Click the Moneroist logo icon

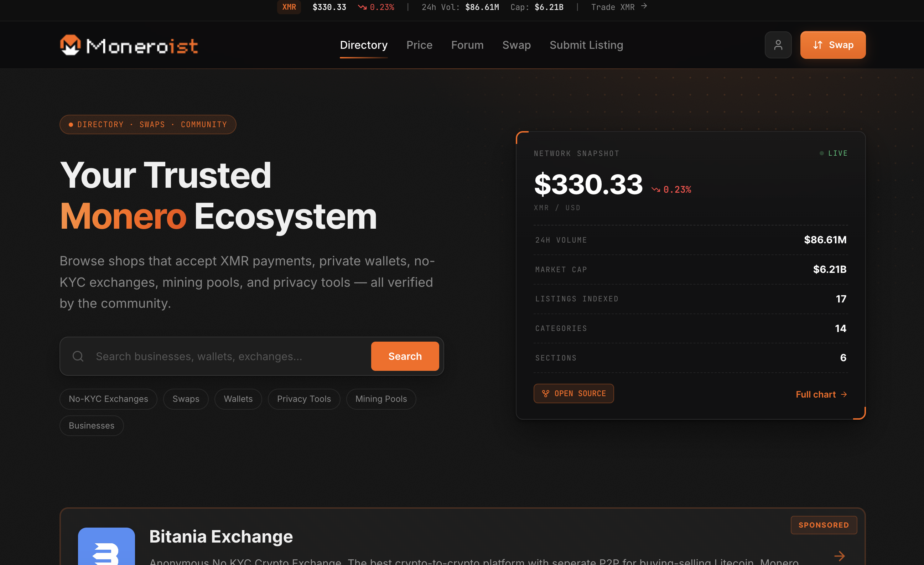pyautogui.click(x=70, y=45)
